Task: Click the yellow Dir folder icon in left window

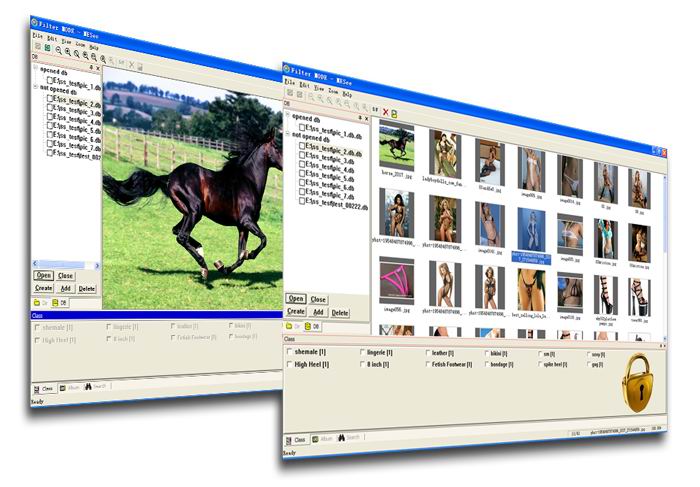Action: point(37,303)
